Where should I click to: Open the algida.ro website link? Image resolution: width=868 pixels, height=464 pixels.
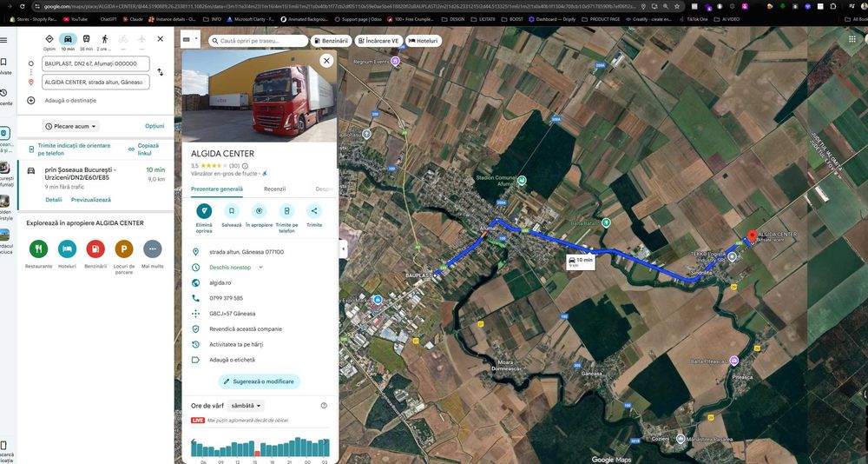coord(220,282)
